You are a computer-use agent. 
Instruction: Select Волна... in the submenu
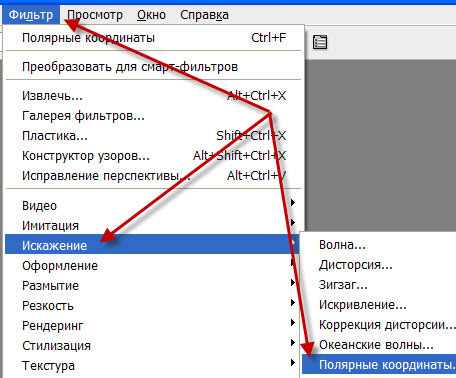tap(379, 245)
